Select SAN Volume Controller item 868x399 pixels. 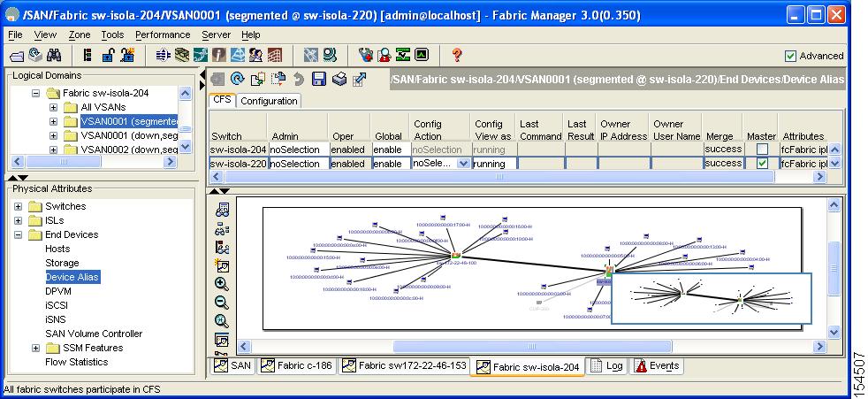coord(94,334)
